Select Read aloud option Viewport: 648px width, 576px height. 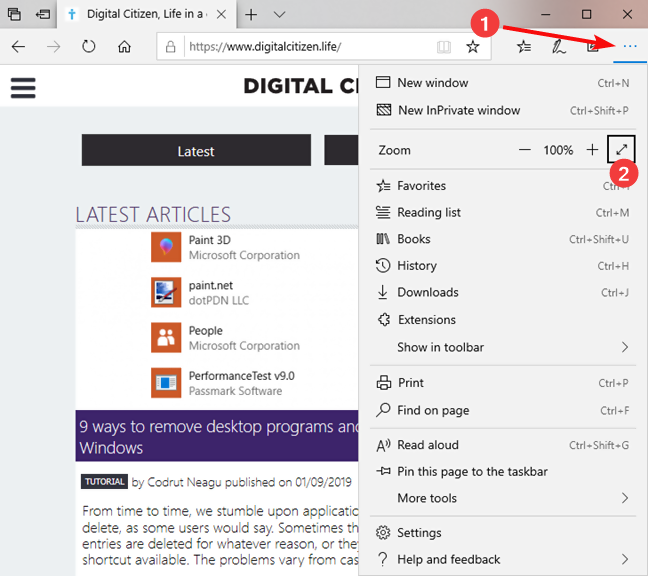[x=503, y=445]
